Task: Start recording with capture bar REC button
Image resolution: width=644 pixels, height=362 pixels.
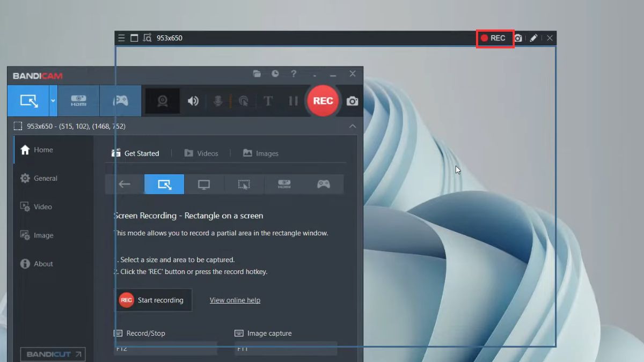Action: (493, 38)
